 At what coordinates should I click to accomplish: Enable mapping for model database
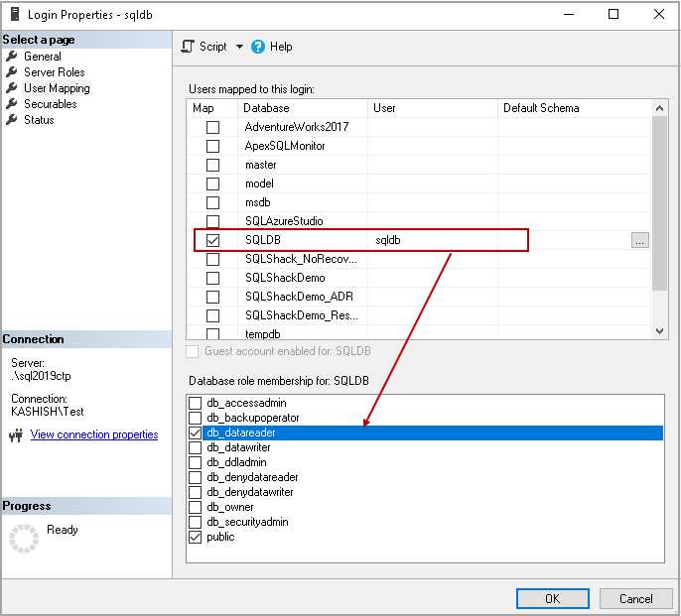tap(212, 184)
